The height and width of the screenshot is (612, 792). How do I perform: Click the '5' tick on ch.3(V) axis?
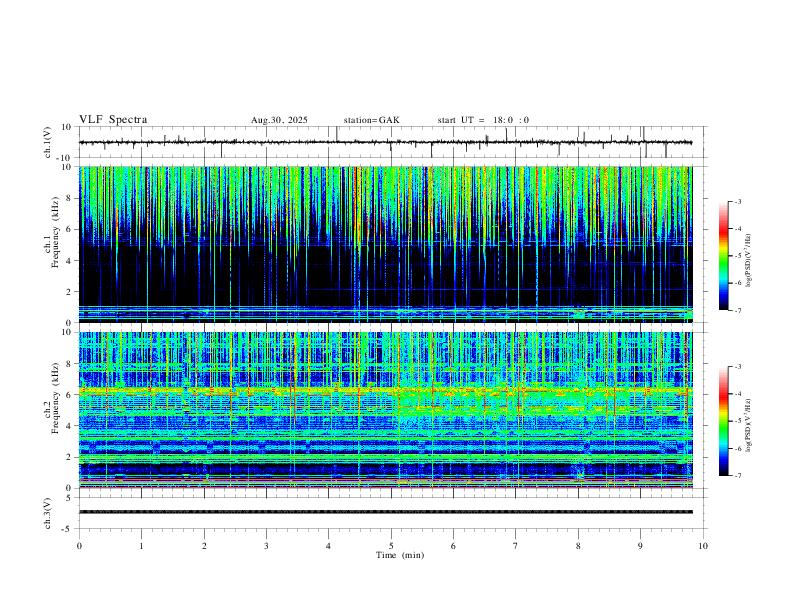69,498
